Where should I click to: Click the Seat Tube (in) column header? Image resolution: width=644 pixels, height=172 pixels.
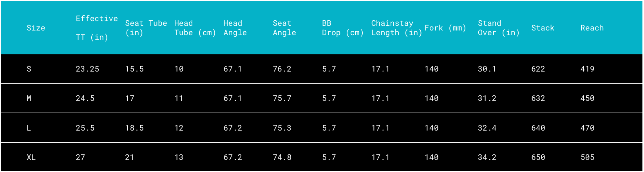[146, 28]
